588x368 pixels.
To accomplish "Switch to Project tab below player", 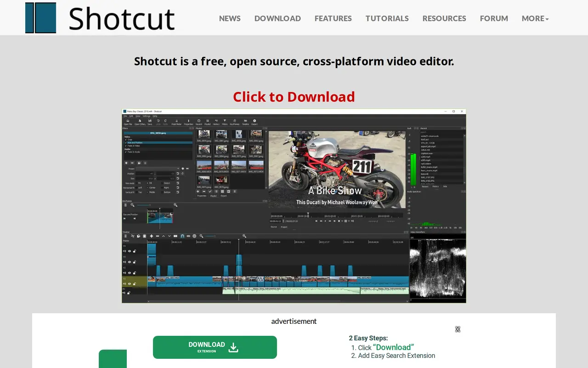I will 284,227.
